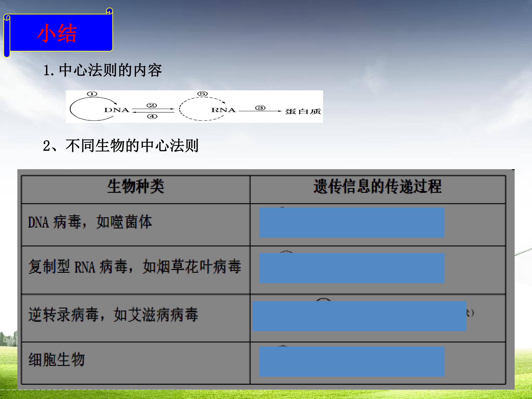Select the heading 2、不同生物的中心法则
Viewport: 532px width, 399px height.
click(x=121, y=146)
